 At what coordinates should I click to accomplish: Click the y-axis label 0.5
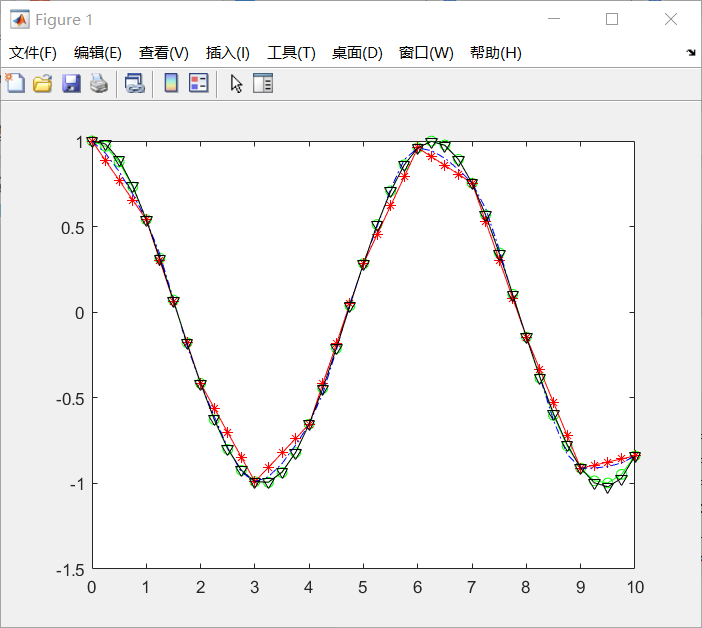coord(73,228)
